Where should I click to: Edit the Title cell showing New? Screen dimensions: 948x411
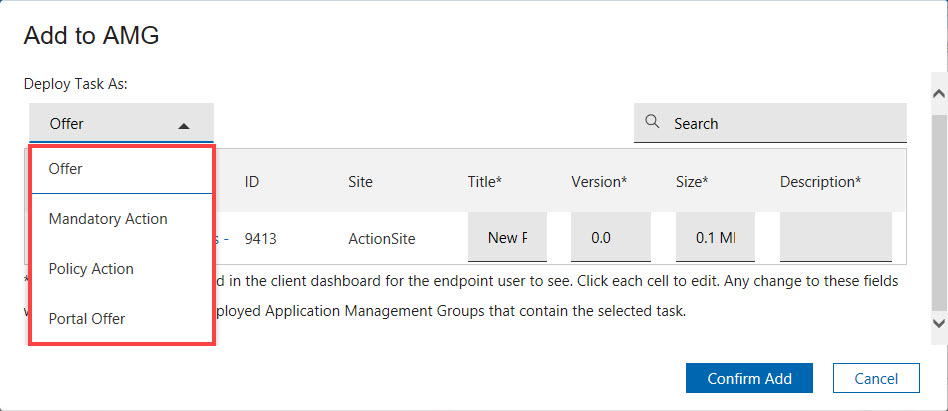click(x=507, y=238)
